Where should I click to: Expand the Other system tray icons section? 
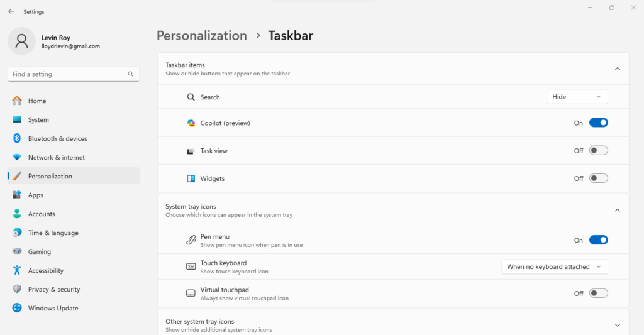point(617,325)
